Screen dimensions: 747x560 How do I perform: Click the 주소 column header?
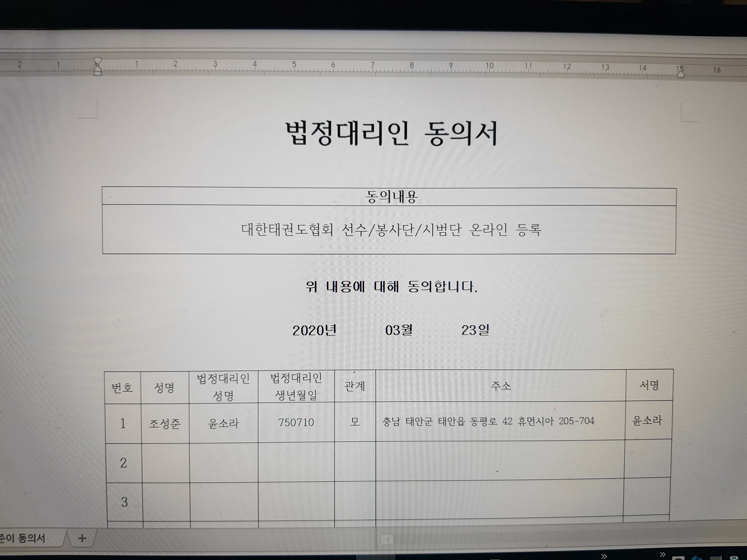[501, 385]
